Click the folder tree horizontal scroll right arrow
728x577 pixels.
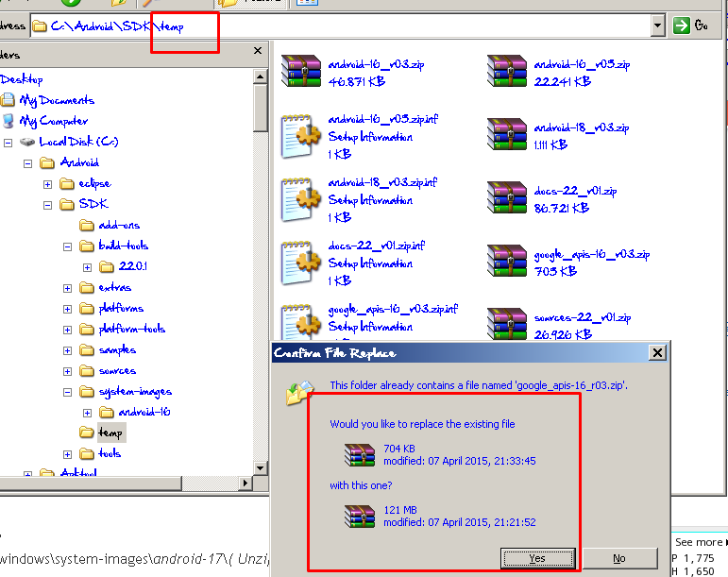245,484
